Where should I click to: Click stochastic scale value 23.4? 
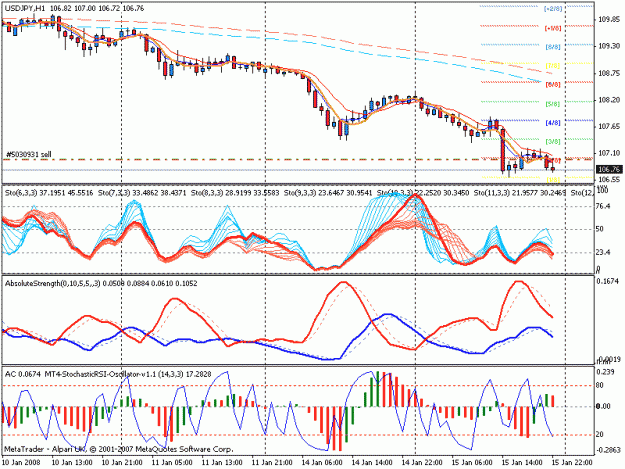point(603,252)
